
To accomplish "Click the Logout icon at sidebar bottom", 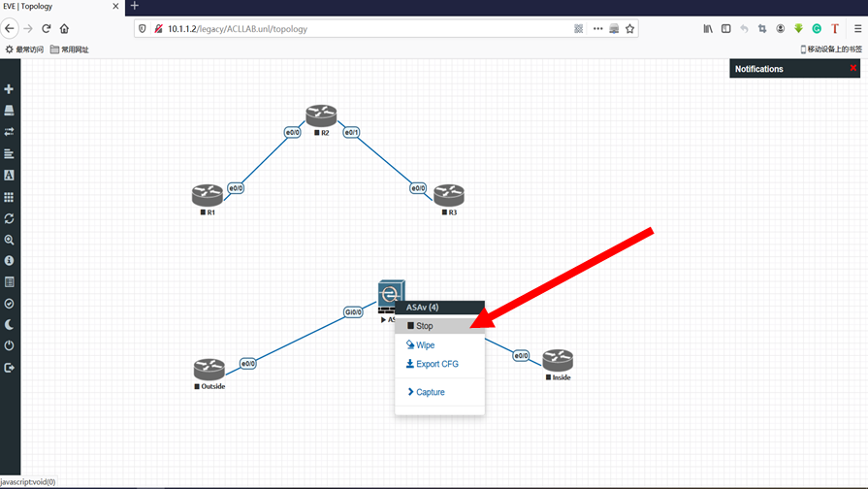I will [9, 368].
